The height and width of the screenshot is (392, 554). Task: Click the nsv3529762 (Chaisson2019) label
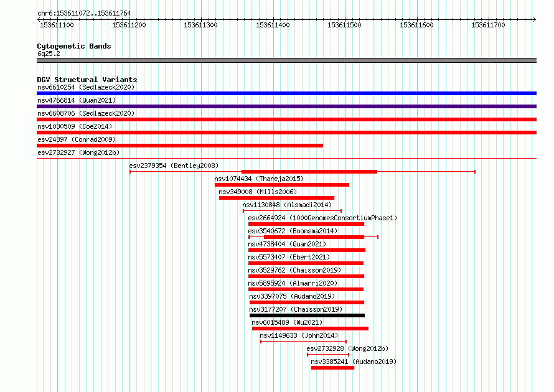[x=294, y=270]
